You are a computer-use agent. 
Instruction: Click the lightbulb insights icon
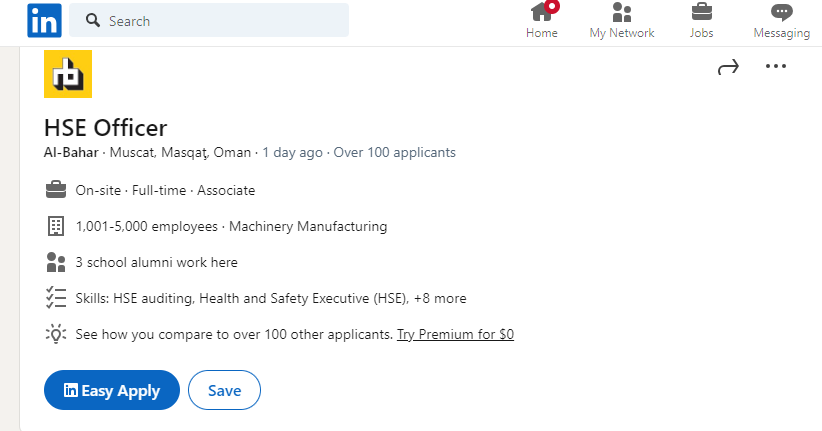coord(56,334)
